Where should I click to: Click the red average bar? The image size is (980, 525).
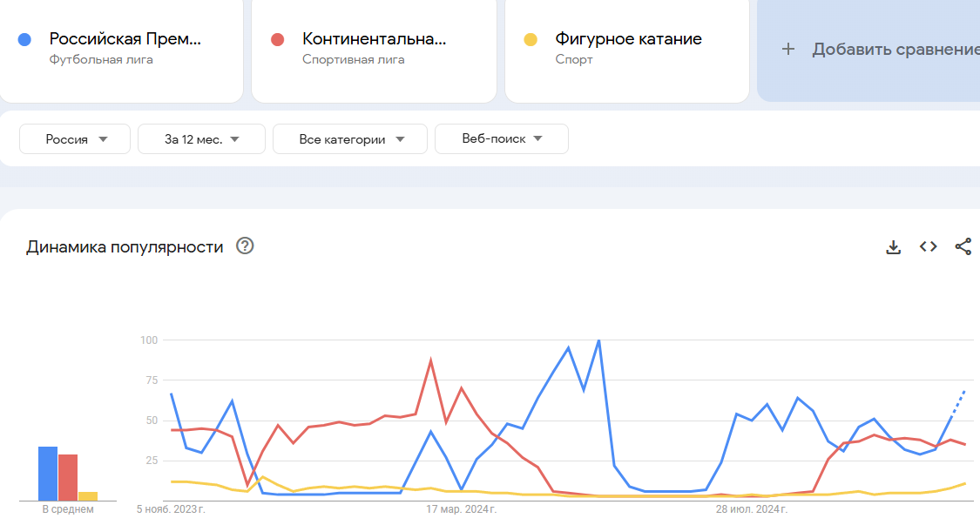point(68,477)
